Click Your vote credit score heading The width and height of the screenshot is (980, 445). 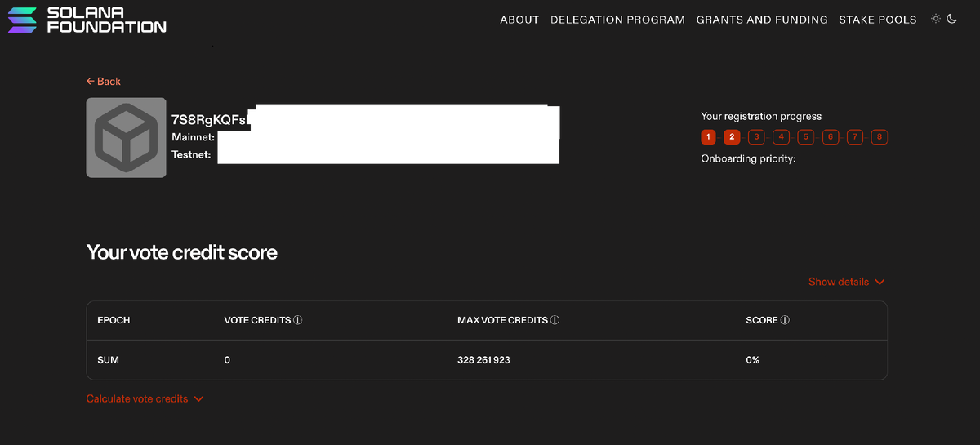pos(182,252)
